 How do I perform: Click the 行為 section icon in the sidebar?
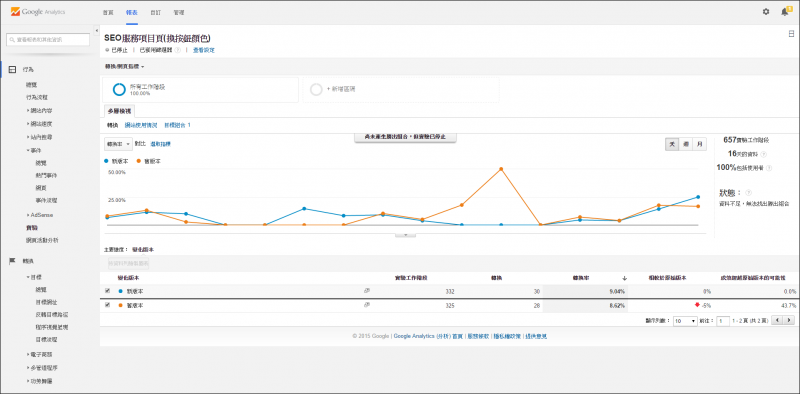pos(12,69)
